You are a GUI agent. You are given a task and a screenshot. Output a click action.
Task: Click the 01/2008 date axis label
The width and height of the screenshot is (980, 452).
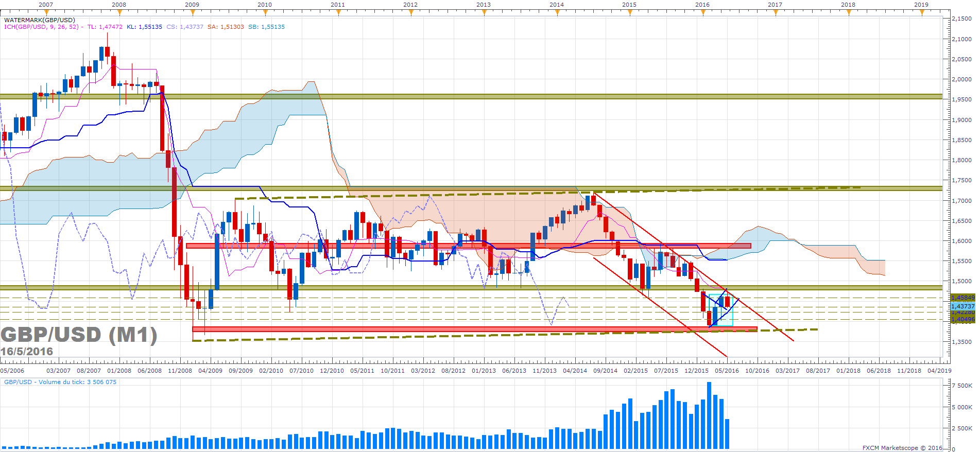point(119,371)
